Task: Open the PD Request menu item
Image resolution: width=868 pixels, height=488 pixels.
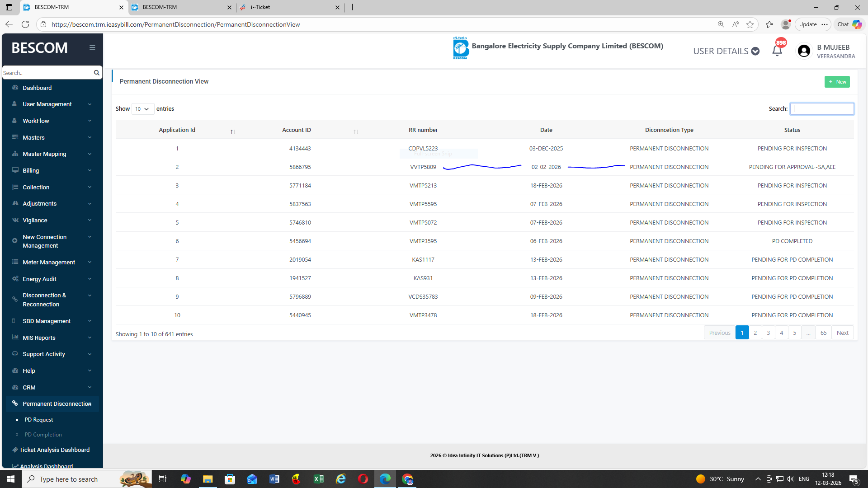Action: [39, 420]
